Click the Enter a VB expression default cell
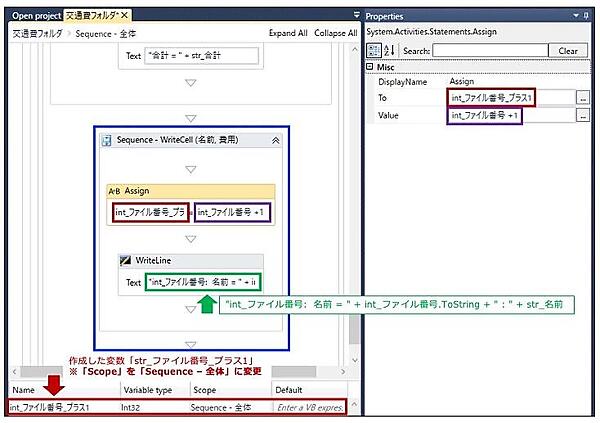Viewport: 600px width, 423px height. click(x=310, y=407)
